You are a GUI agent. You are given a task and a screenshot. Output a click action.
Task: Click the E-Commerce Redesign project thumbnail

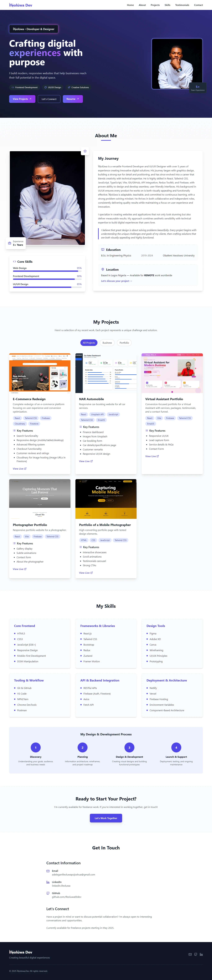point(40,373)
